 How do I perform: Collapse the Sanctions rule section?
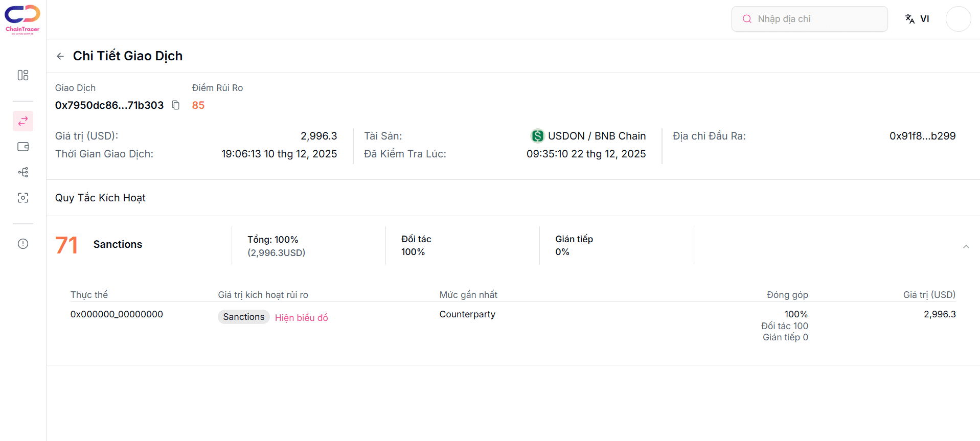point(966,247)
